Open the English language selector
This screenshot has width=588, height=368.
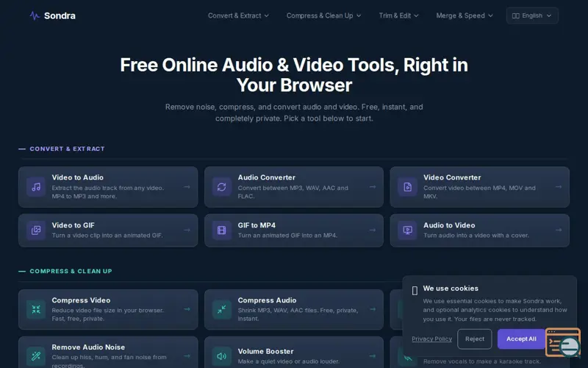coord(532,15)
